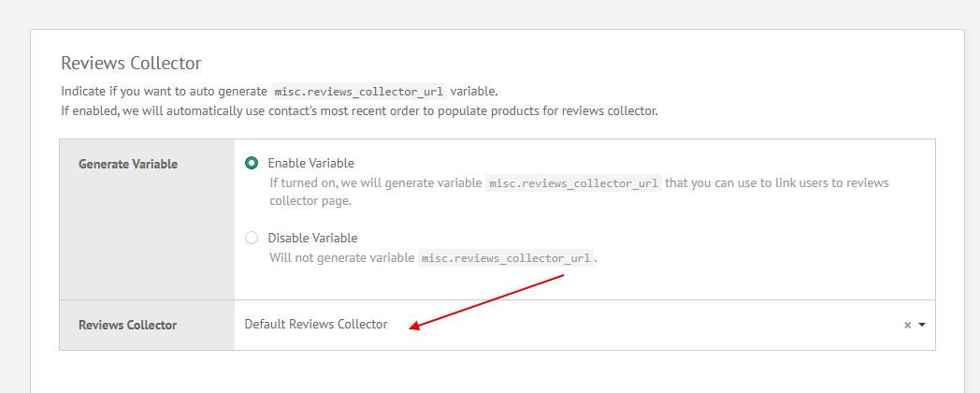Click the 'Will not generate variable' text
The width and height of the screenshot is (980, 393).
click(x=341, y=257)
